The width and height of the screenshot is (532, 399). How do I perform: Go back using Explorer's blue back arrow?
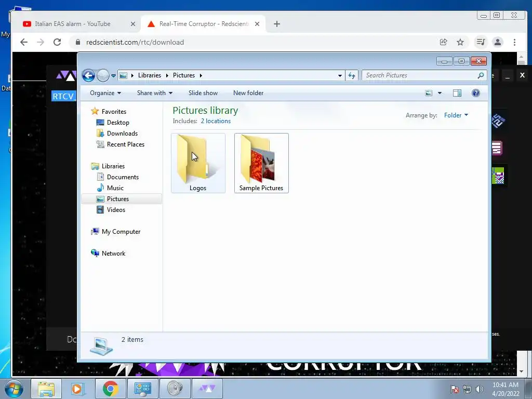[88, 75]
